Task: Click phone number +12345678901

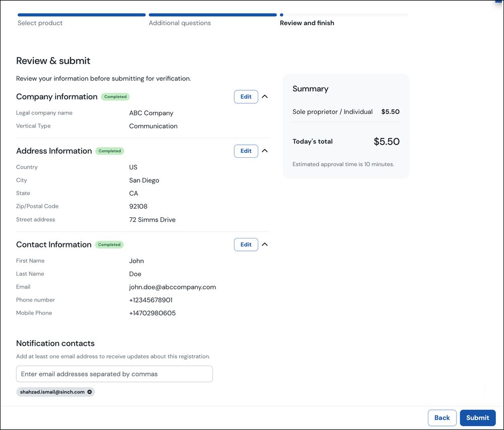Action: click(151, 300)
